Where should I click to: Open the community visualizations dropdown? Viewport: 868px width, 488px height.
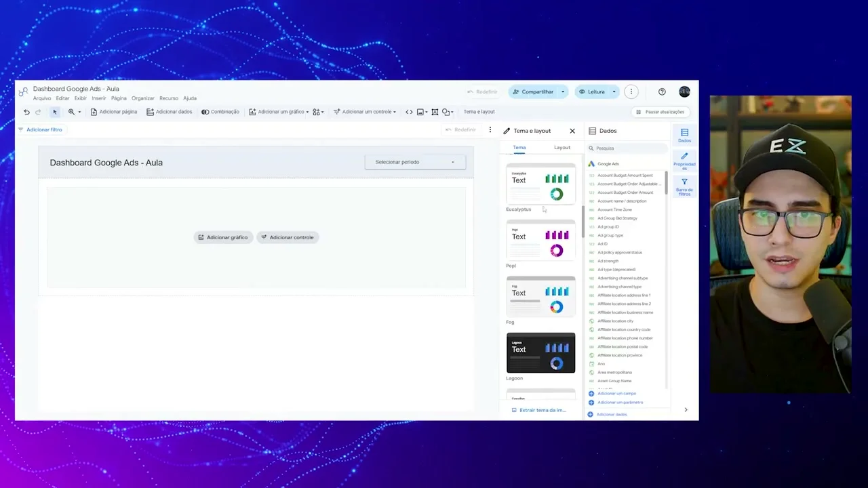point(318,112)
